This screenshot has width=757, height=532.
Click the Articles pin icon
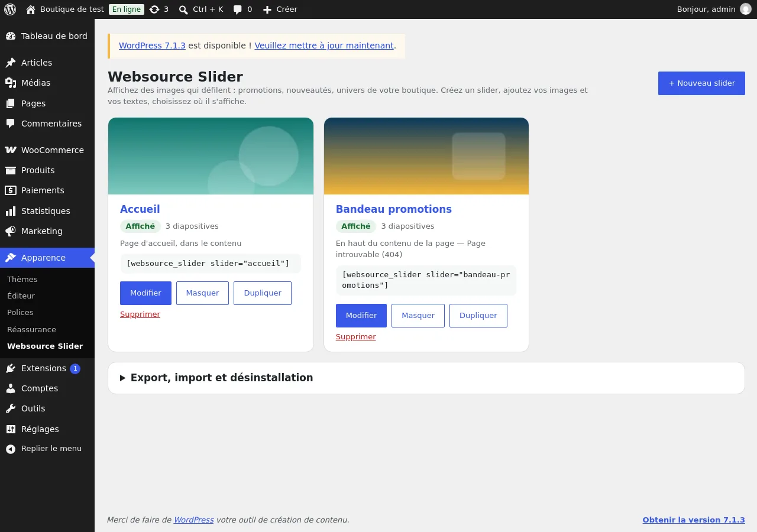click(11, 63)
